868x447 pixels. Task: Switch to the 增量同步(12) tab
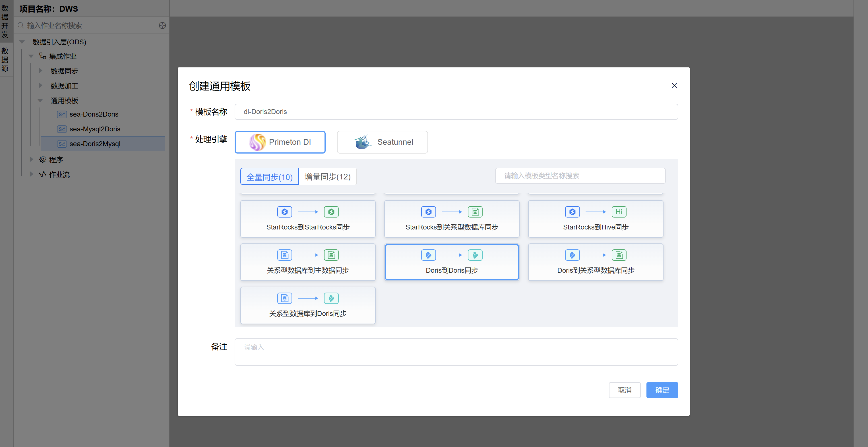tap(327, 177)
